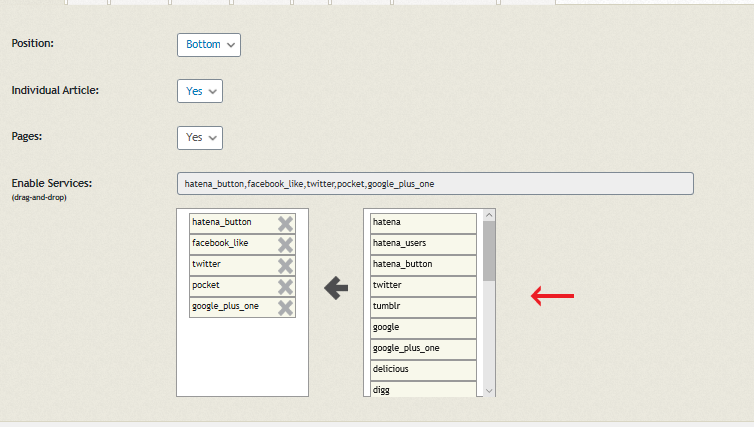Delete twitter from the enabled list
Screen dimensions: 754x427
tap(285, 266)
